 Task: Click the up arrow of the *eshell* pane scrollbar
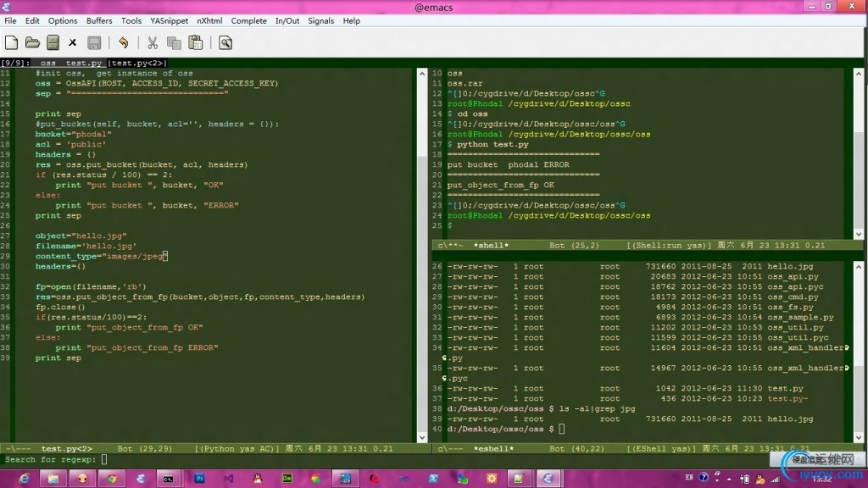point(859,266)
